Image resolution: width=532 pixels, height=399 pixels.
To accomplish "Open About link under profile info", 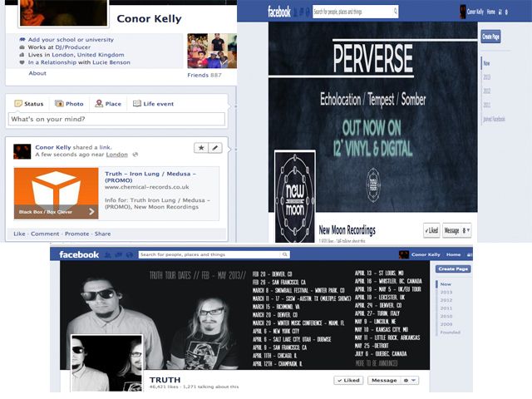I will pyautogui.click(x=37, y=73).
